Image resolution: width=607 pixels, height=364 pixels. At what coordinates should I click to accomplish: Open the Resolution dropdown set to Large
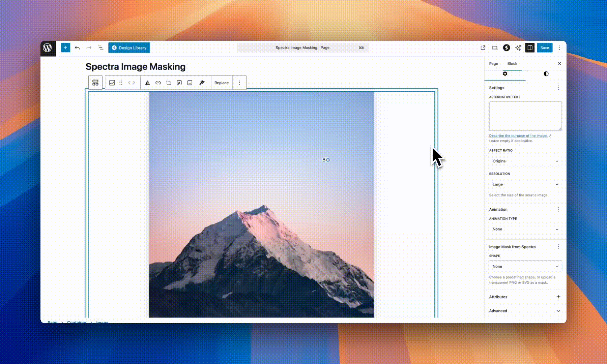(x=525, y=184)
